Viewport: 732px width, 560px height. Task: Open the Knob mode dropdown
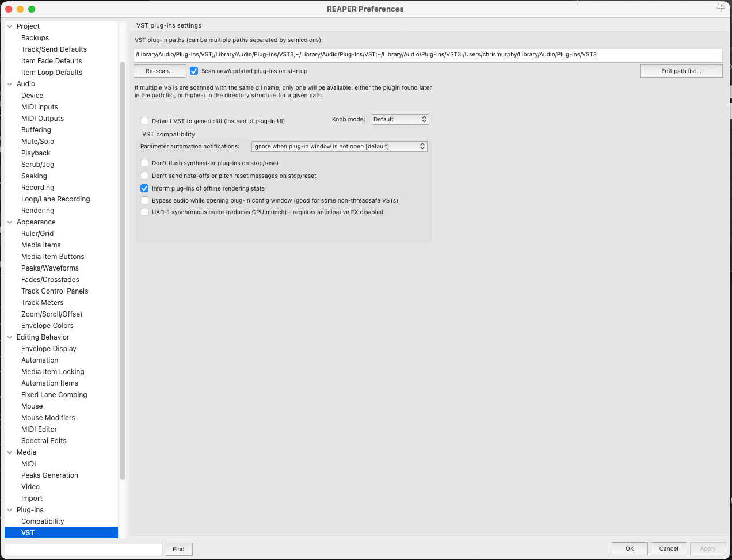coord(401,119)
